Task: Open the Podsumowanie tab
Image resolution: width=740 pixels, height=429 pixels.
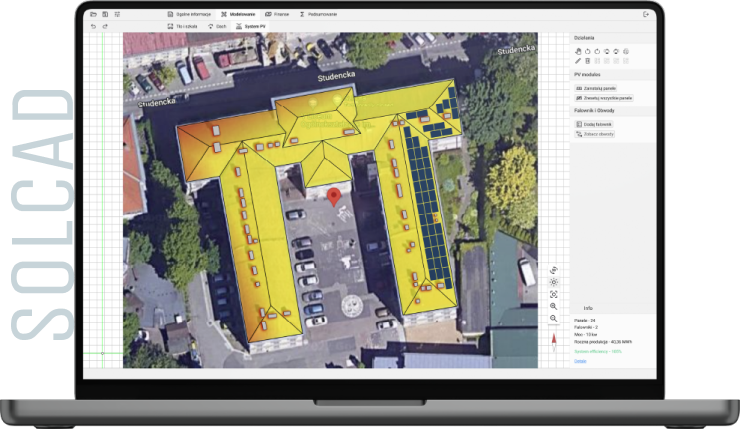Action: click(x=319, y=15)
